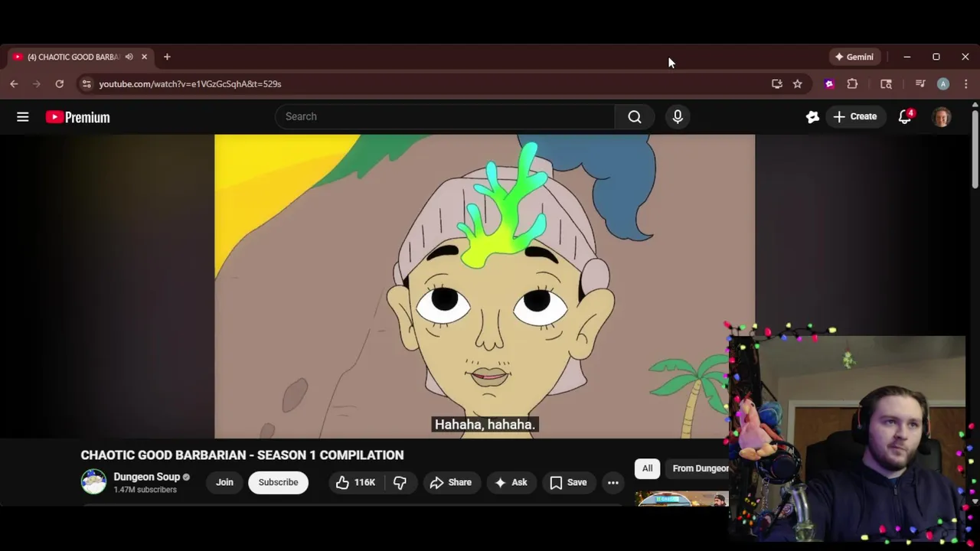Open the Gemini button in the title bar
Screen dimensions: 980x551
pos(854,57)
